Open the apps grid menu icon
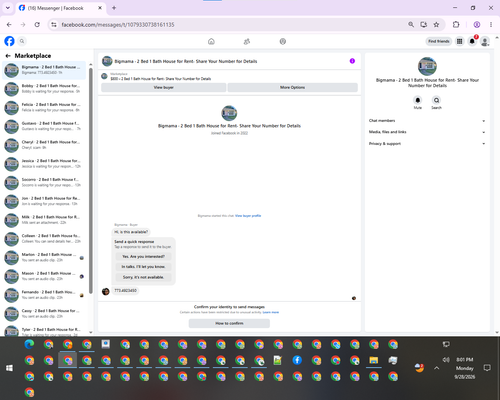Viewport: 500px width, 400px height. tap(460, 41)
